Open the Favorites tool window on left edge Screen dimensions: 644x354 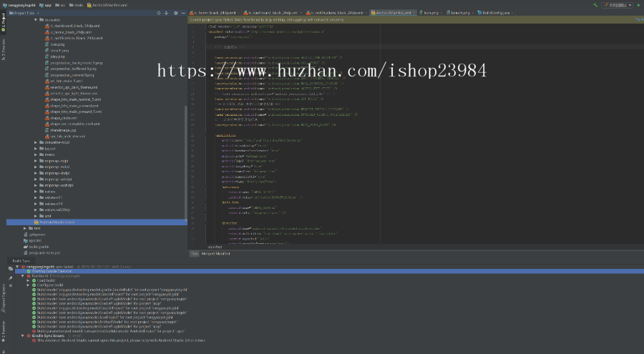pos(3,330)
